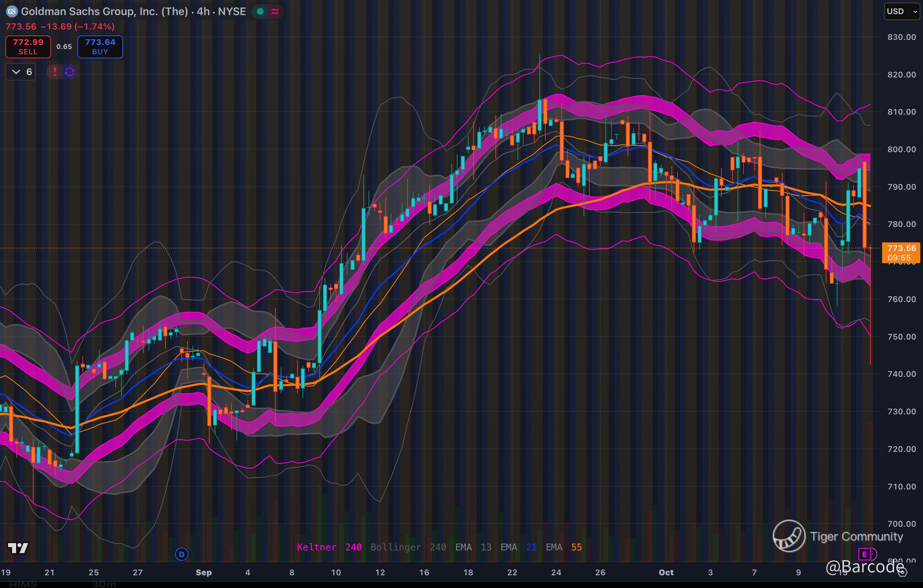Image resolution: width=923 pixels, height=588 pixels.
Task: Select the Keltner 240 indicator label
Action: (329, 547)
